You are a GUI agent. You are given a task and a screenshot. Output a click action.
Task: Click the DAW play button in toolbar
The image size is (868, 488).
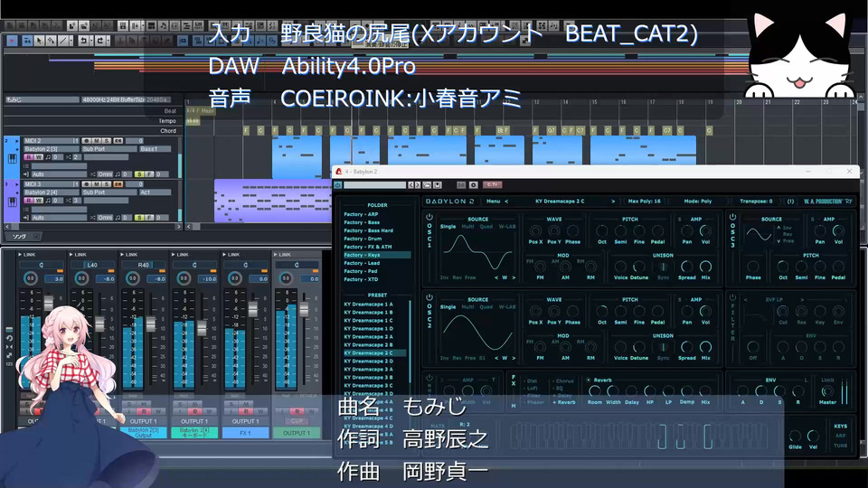(x=12, y=41)
